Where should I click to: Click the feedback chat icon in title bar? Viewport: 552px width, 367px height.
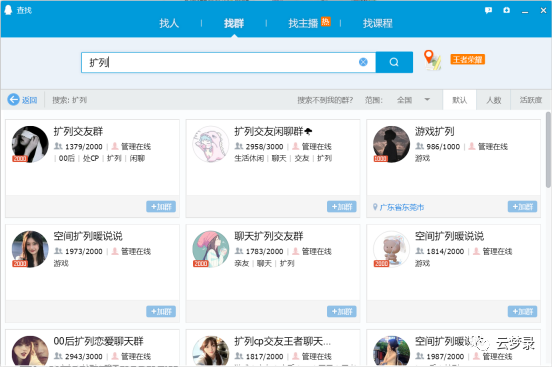[x=488, y=10]
